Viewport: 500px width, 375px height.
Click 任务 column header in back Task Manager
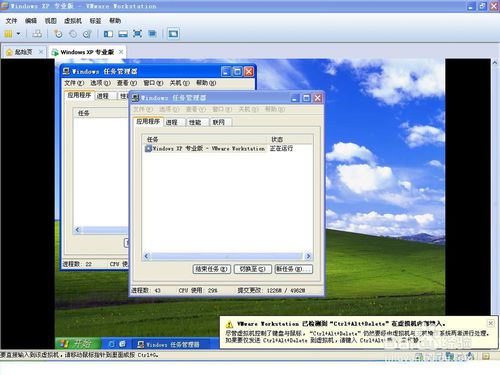point(101,113)
